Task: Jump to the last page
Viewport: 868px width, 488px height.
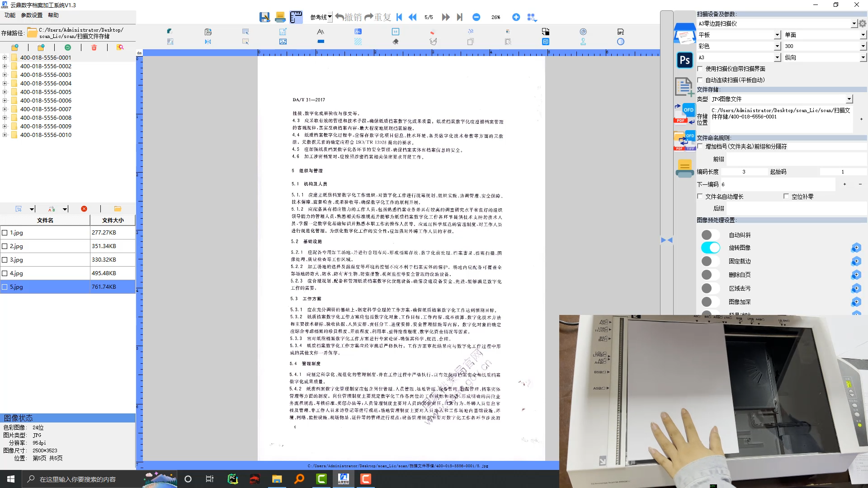Action: pyautogui.click(x=460, y=17)
